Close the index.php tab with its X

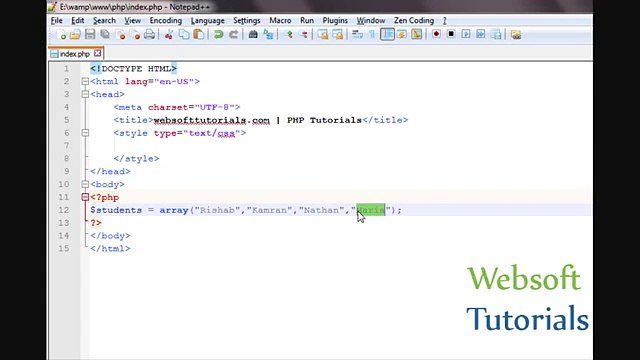(97, 53)
